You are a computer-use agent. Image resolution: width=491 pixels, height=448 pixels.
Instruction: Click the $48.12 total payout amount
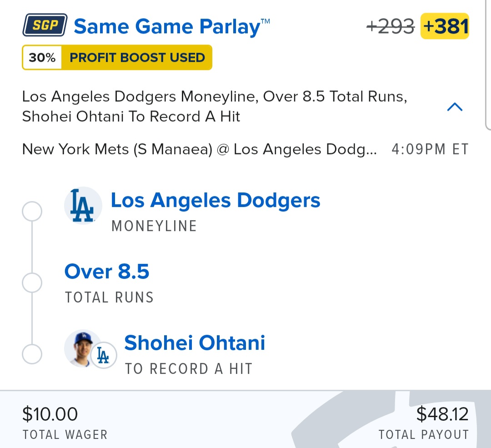click(x=442, y=414)
